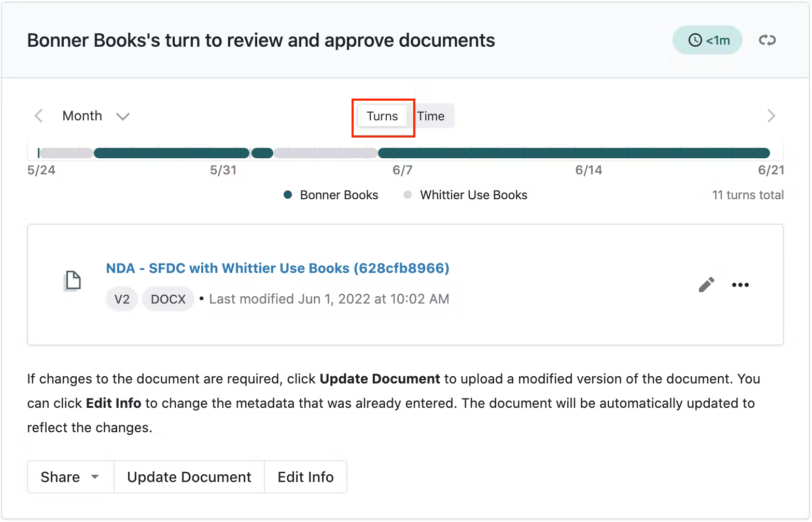Click the clock timer badge showing <1m
Screen dimensions: 812x522
(x=708, y=40)
